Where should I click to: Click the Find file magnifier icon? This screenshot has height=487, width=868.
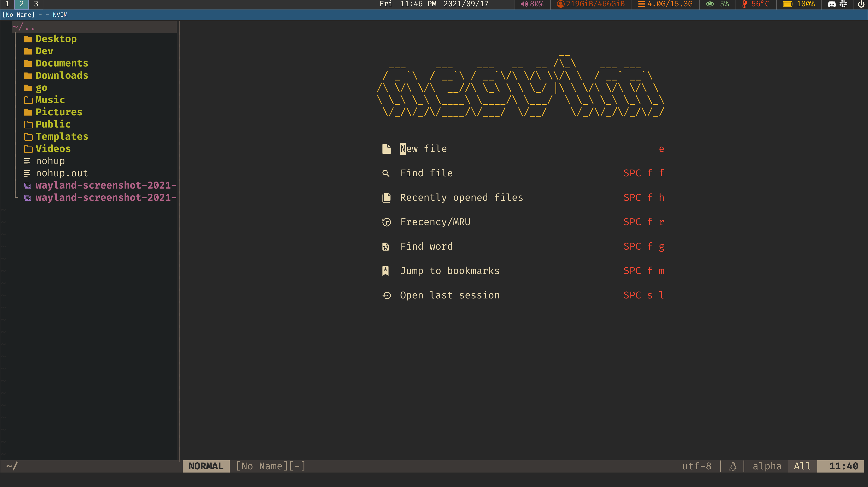(386, 173)
